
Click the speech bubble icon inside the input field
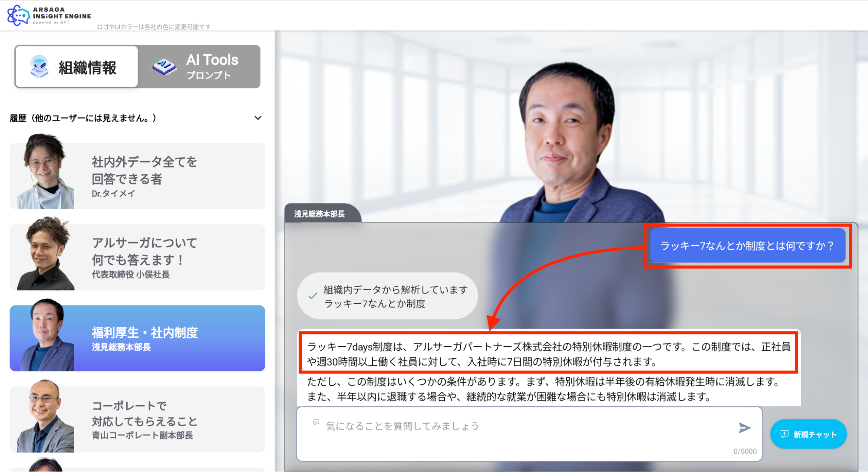coord(316,422)
